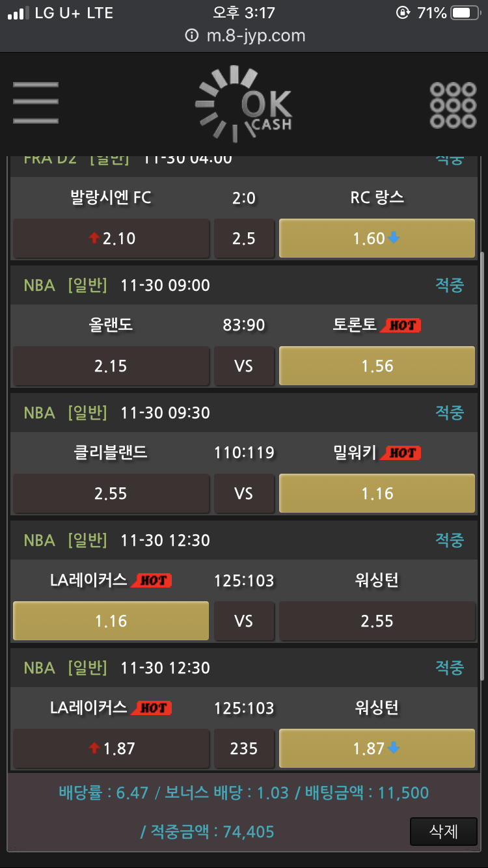Select 발랑시엔 FC odds 2.10
The height and width of the screenshot is (868, 488).
point(111,238)
